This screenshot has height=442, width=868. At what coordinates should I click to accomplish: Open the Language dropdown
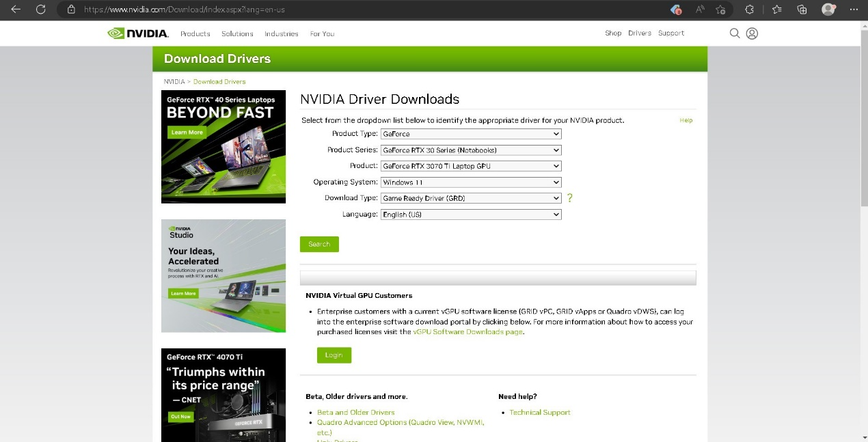(x=471, y=215)
